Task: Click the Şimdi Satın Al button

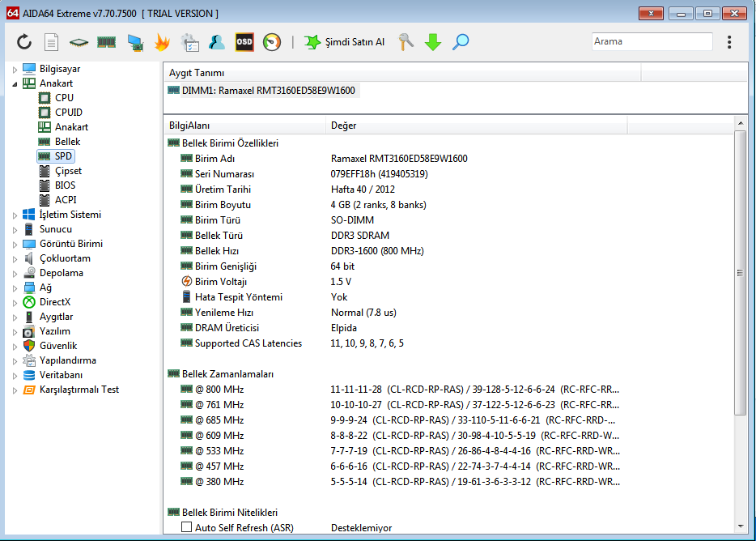Action: pyautogui.click(x=345, y=42)
